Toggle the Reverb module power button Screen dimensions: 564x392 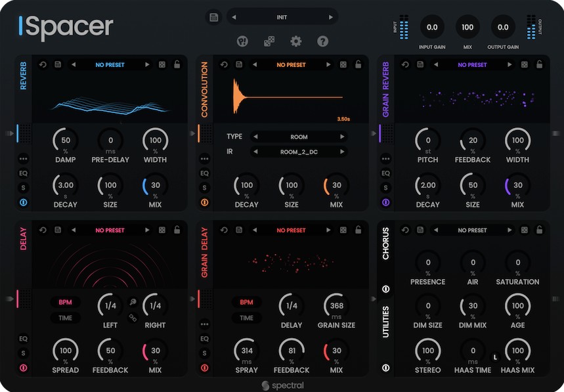(24, 202)
